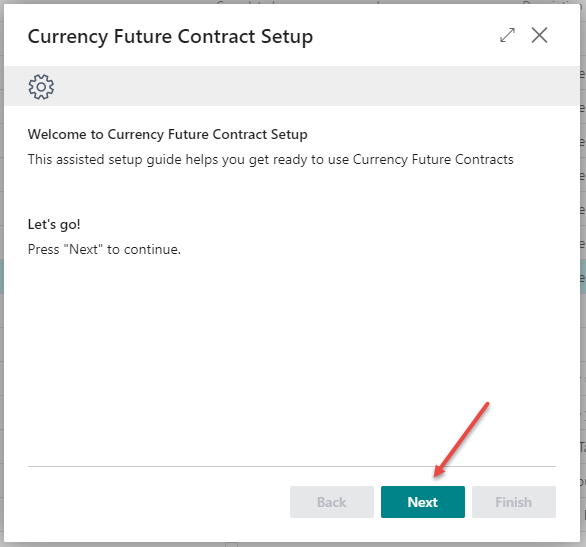
Task: Continue with the teal Next button
Action: (423, 502)
